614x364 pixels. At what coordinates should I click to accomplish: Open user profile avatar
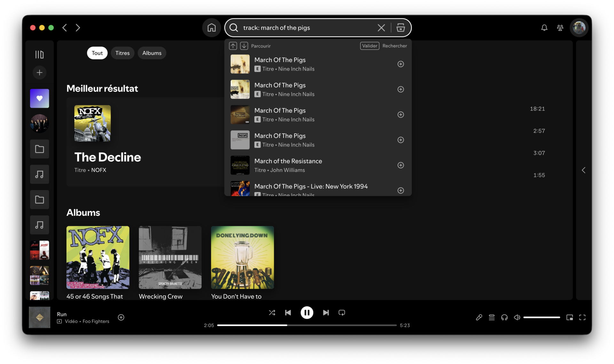point(579,28)
